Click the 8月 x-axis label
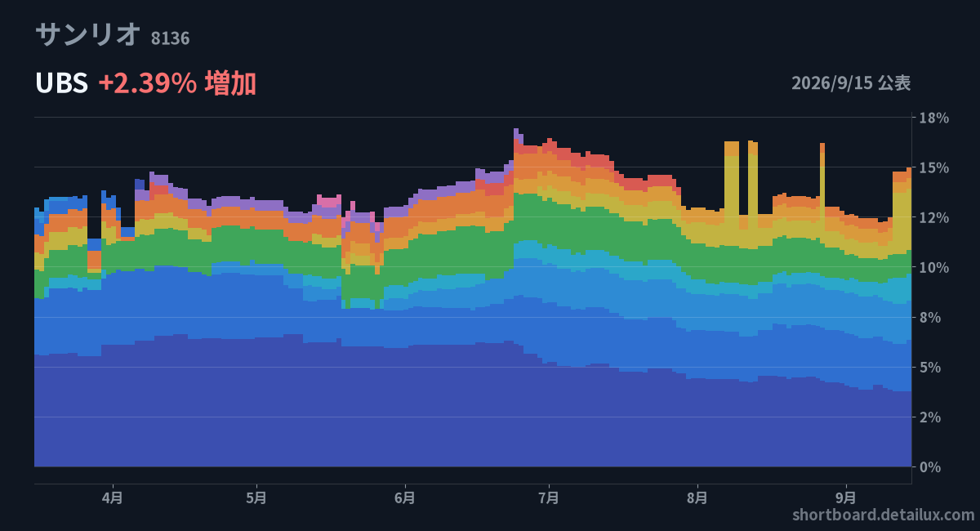Viewport: 980px width, 531px height. point(697,497)
